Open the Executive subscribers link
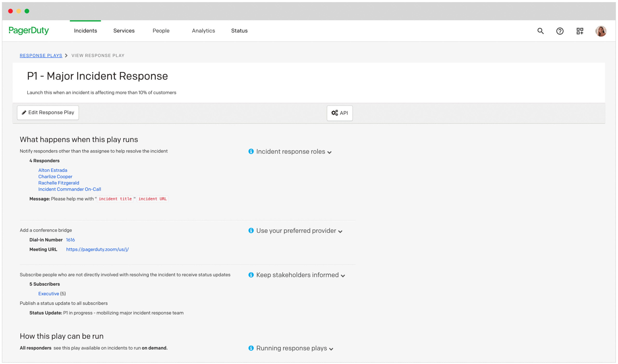 [49, 294]
